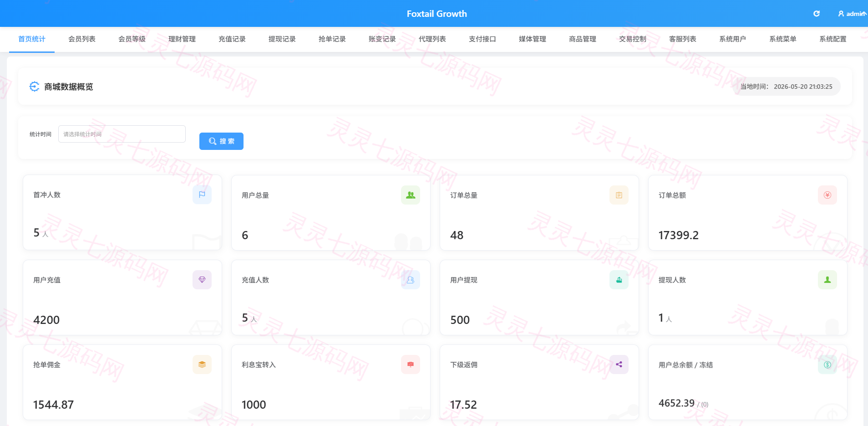The height and width of the screenshot is (426, 868).
Task: Open the 理财管理 tab
Action: [182, 39]
